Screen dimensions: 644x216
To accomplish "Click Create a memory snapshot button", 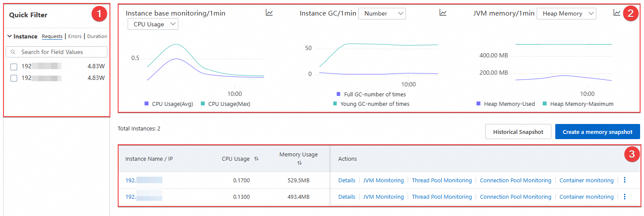I will click(597, 132).
